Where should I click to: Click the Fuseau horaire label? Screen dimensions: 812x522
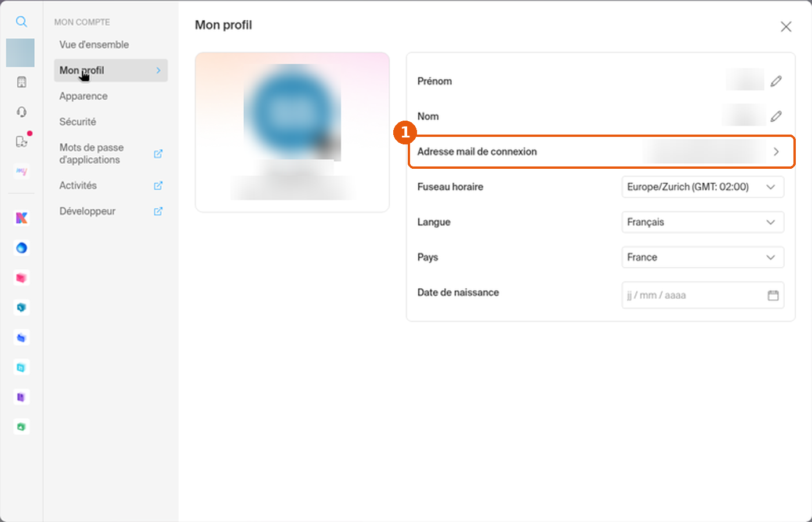450,187
